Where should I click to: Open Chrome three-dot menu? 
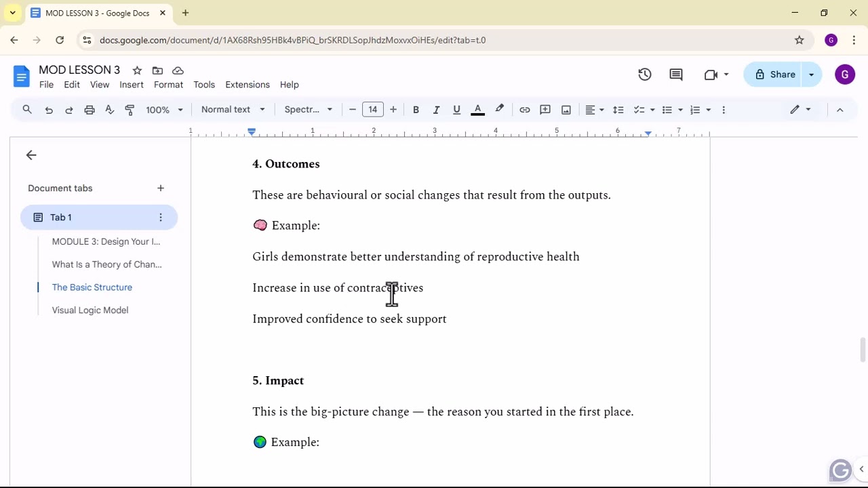pyautogui.click(x=854, y=40)
